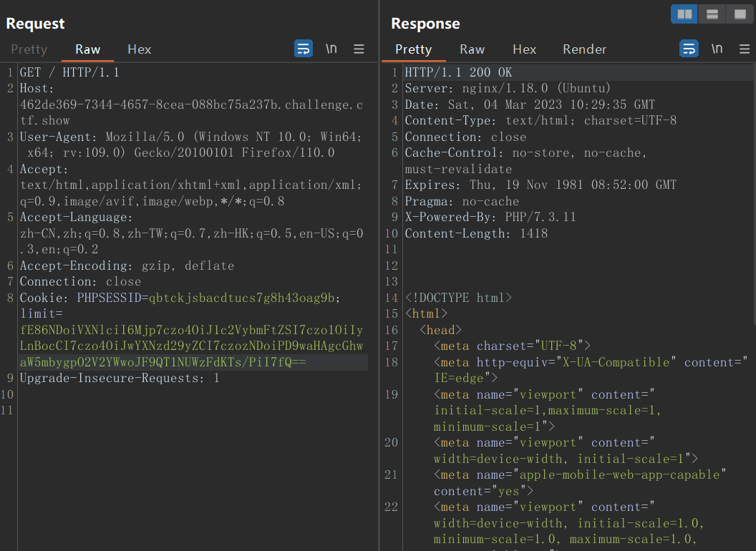Viewport: 756px width, 551px height.
Task: Open the Request panel options menu
Action: tap(359, 49)
